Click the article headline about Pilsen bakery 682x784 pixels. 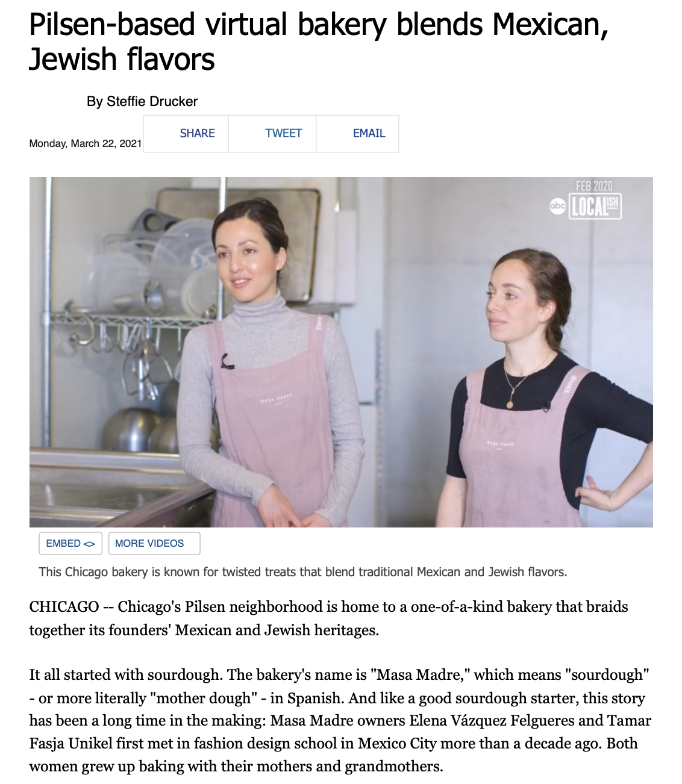(319, 42)
